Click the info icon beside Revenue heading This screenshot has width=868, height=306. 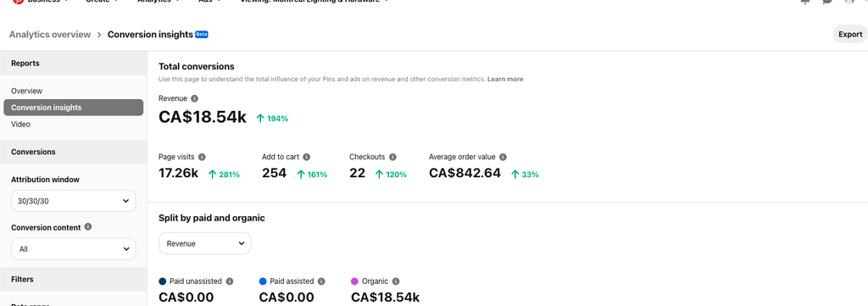coord(194,98)
